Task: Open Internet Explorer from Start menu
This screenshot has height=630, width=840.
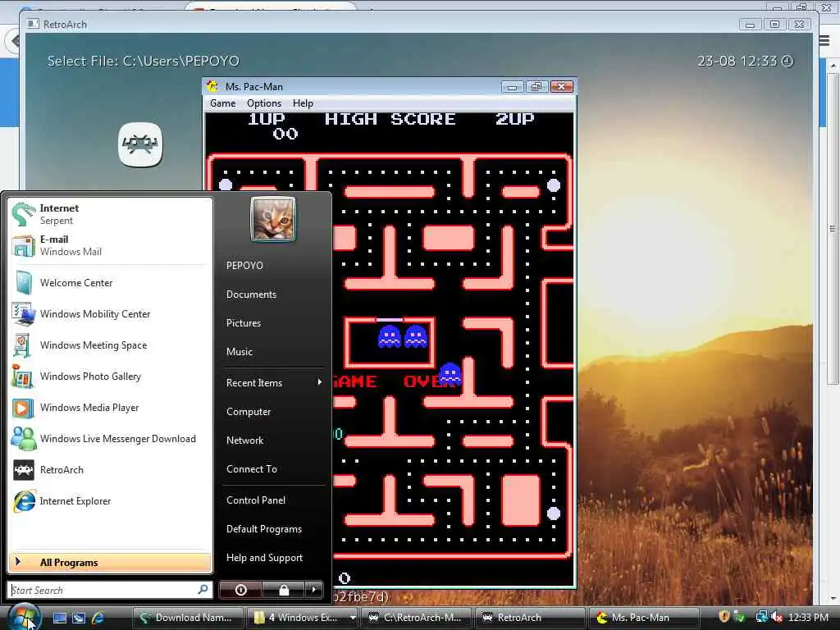Action: (x=110, y=501)
